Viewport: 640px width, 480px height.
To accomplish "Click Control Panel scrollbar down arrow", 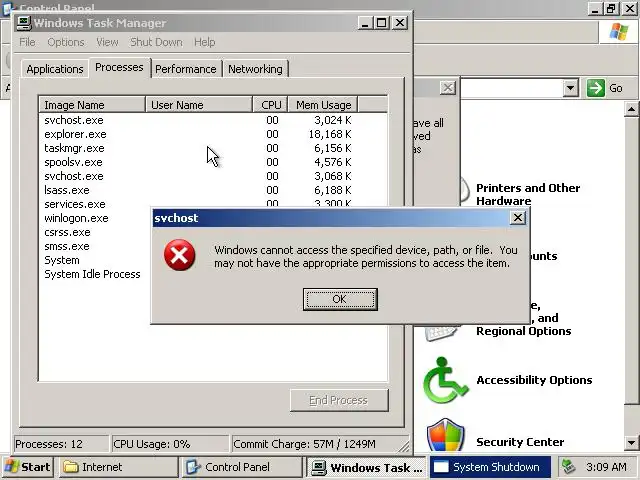I will click(x=631, y=442).
